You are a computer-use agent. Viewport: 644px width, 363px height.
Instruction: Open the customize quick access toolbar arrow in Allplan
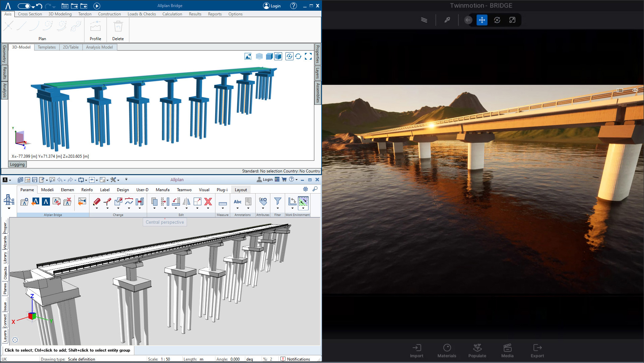point(126,179)
